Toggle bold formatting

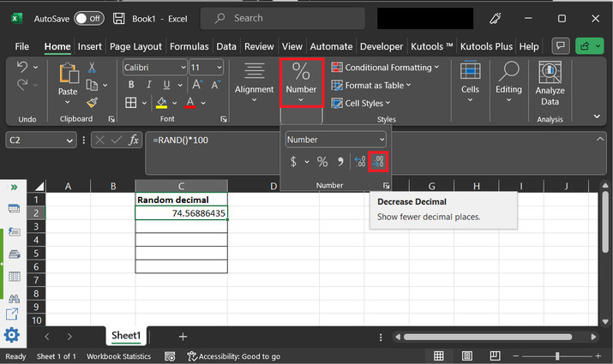131,85
